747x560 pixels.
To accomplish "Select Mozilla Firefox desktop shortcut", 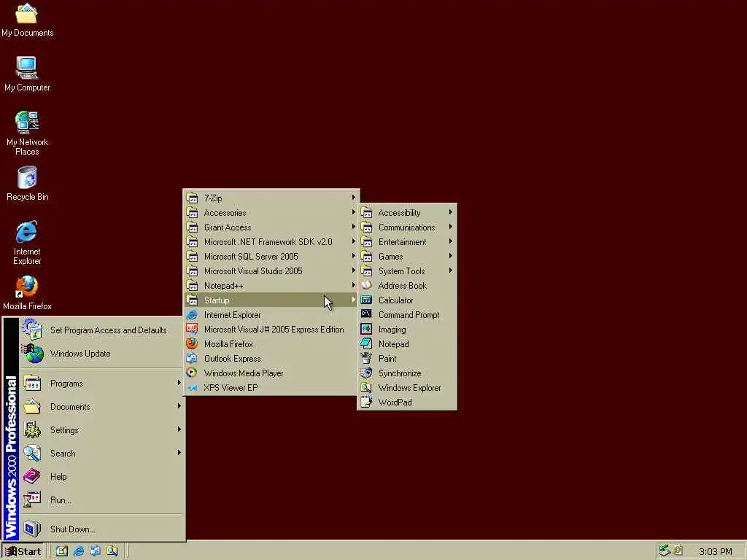I will tap(27, 293).
